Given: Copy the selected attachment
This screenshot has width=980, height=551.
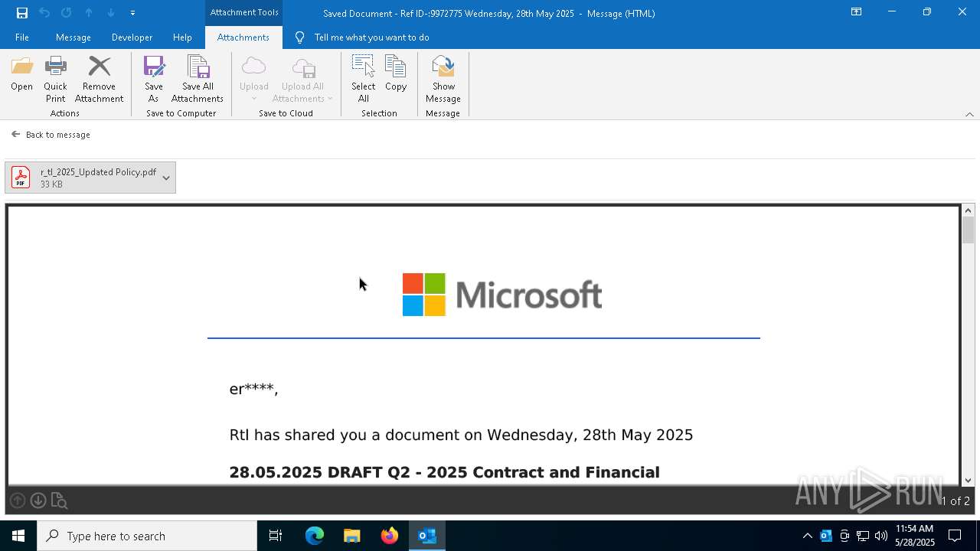Looking at the screenshot, I should (x=396, y=74).
